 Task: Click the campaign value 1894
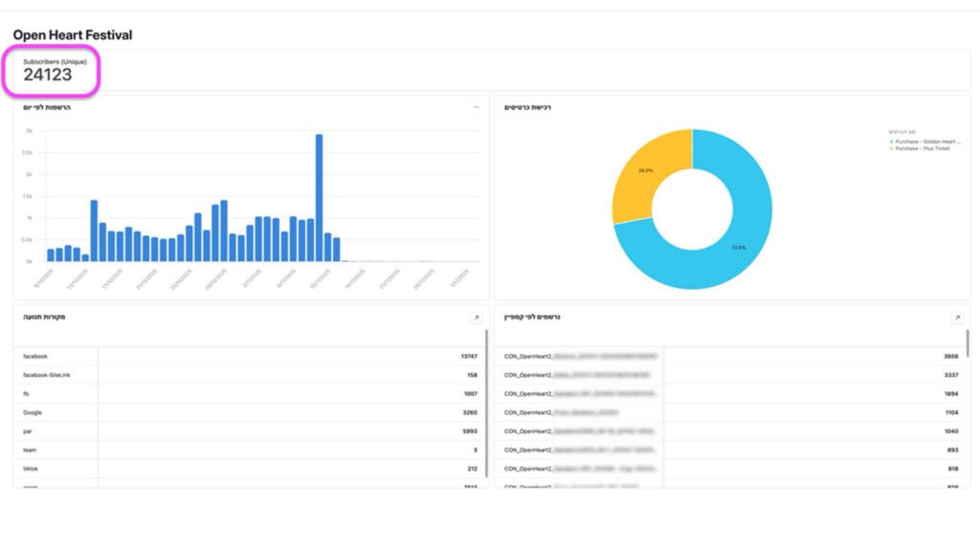pos(951,394)
